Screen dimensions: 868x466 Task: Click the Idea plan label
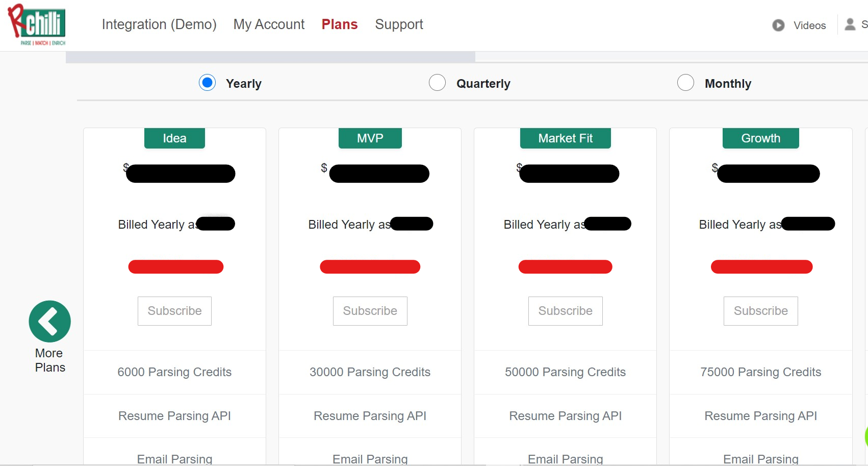pyautogui.click(x=174, y=138)
